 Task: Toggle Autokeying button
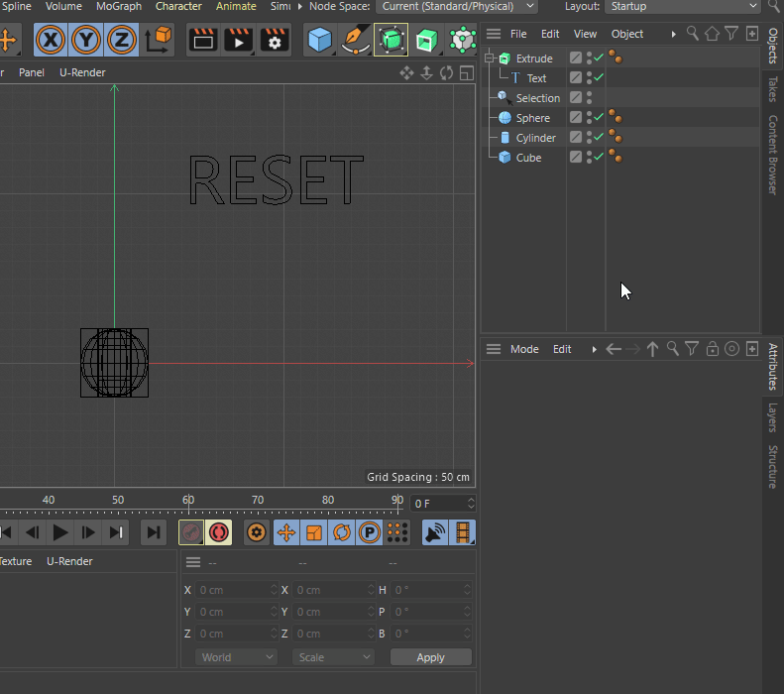pyautogui.click(x=218, y=532)
